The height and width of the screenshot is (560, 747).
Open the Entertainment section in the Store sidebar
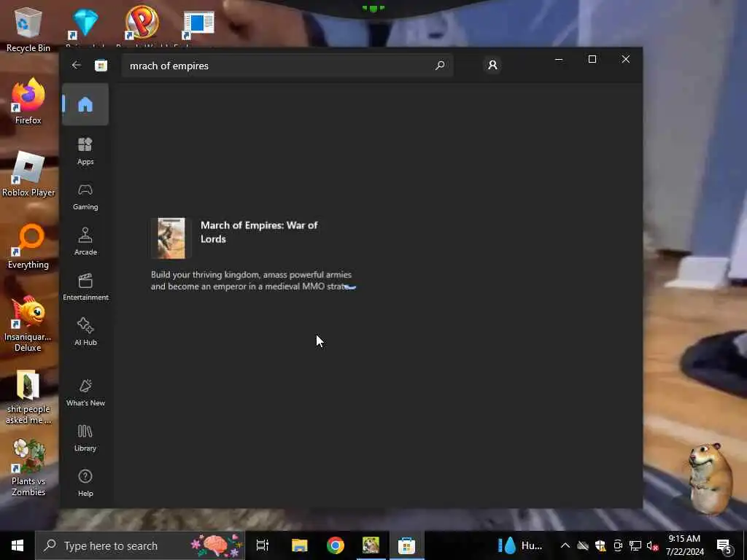[x=85, y=287]
